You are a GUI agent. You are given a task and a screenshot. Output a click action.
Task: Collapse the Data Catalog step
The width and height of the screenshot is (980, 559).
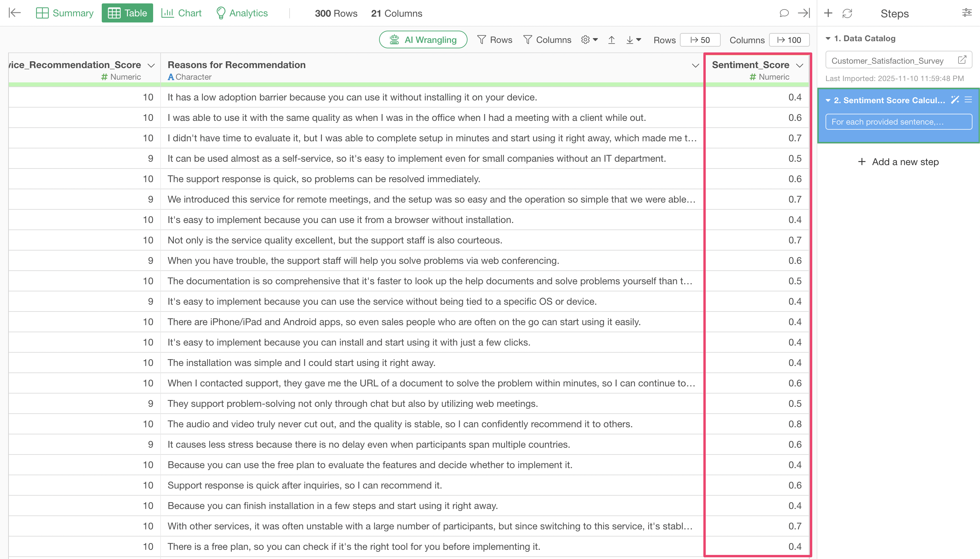tap(828, 38)
